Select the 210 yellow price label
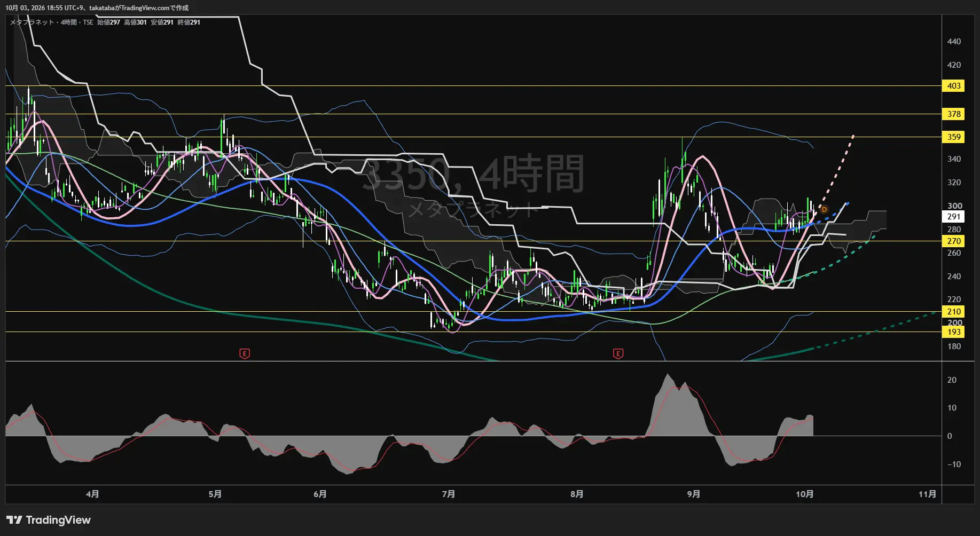 pos(954,312)
